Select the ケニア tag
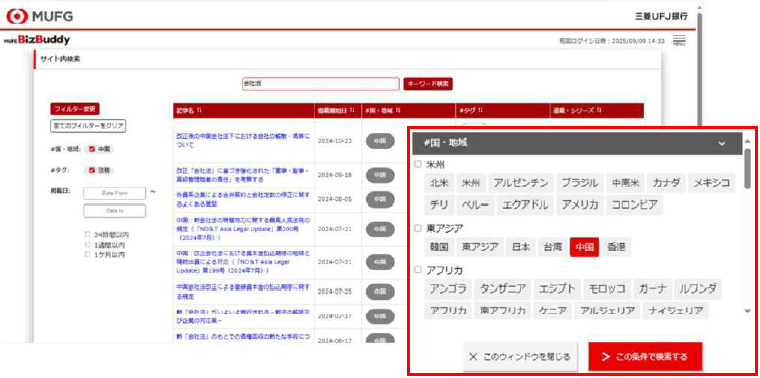Viewport: 760px width, 378px height. pyautogui.click(x=553, y=310)
